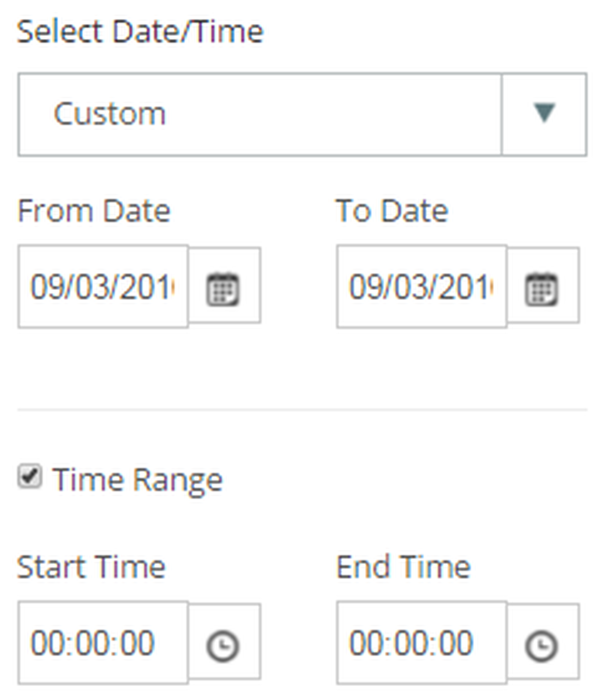Screen dimensions: 600x700
Task: Focus the From Date input field
Action: tap(103, 287)
